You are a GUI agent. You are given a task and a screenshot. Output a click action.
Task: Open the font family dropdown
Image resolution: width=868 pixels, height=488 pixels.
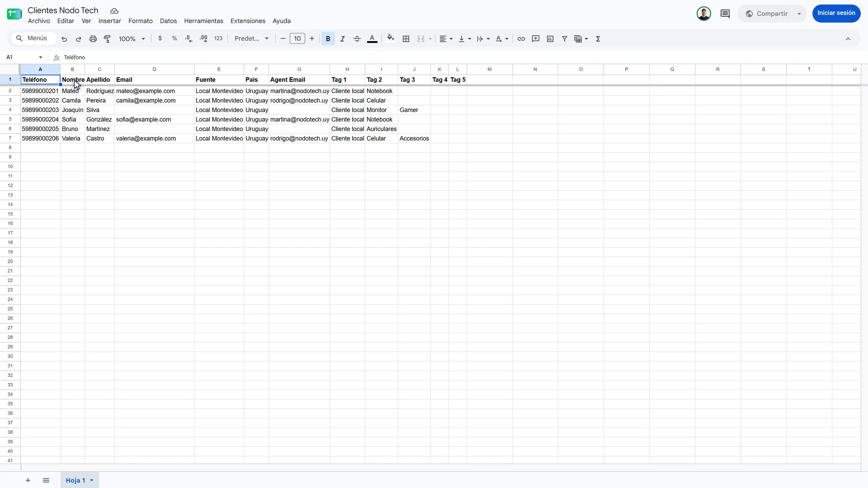(251, 39)
